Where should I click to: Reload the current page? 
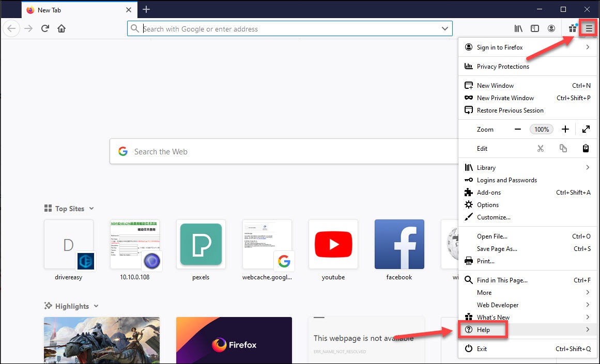click(x=45, y=28)
